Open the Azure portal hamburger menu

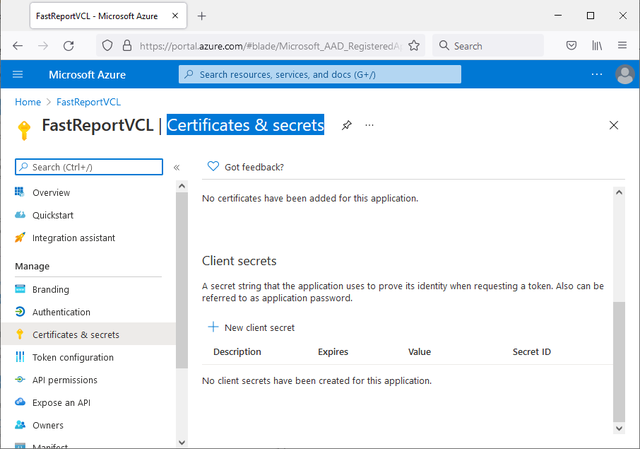[x=18, y=74]
